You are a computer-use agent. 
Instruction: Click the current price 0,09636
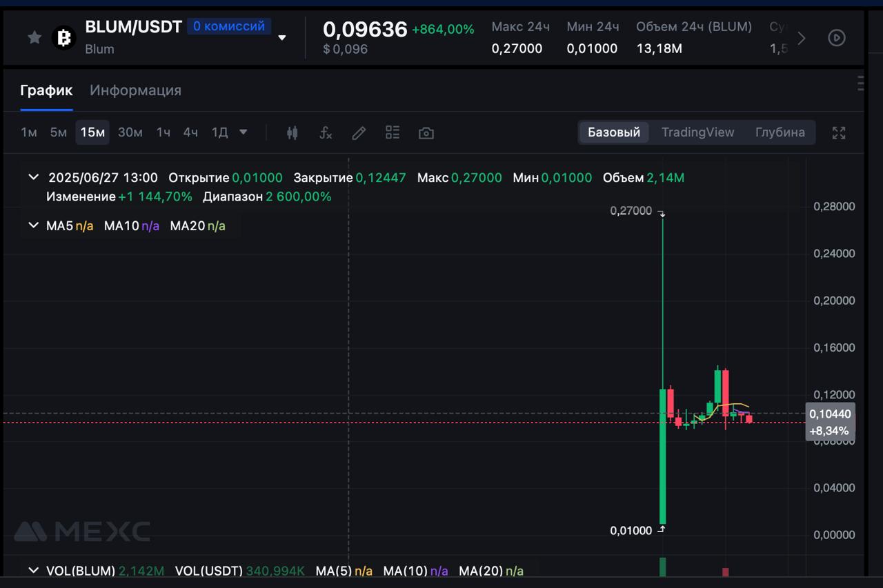click(x=365, y=29)
